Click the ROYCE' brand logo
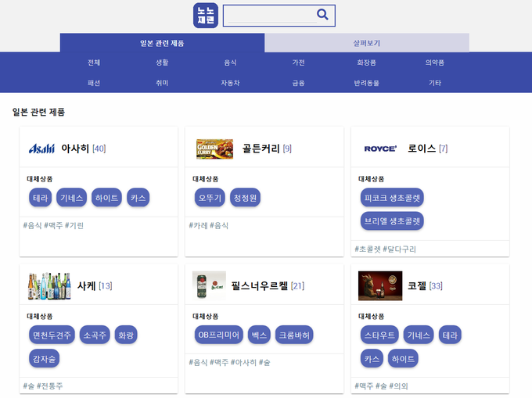Image resolution: width=532 pixels, height=398 pixels. click(x=380, y=149)
